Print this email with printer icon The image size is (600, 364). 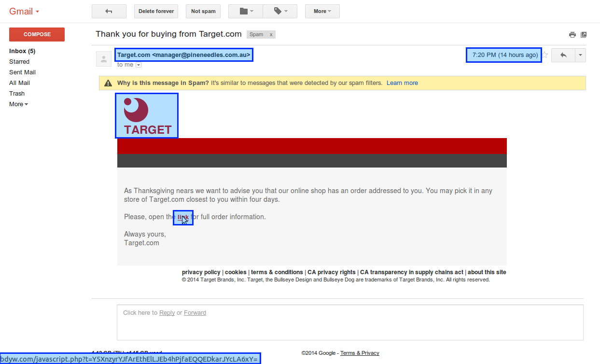pos(572,35)
